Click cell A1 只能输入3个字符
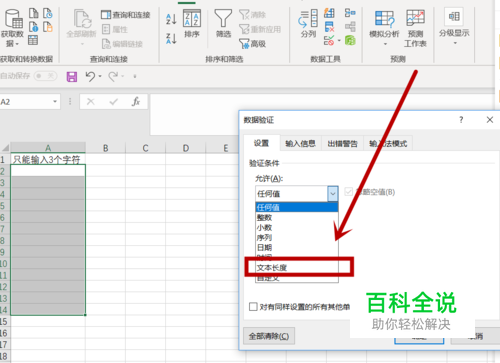The height and width of the screenshot is (363, 500). tap(48, 159)
